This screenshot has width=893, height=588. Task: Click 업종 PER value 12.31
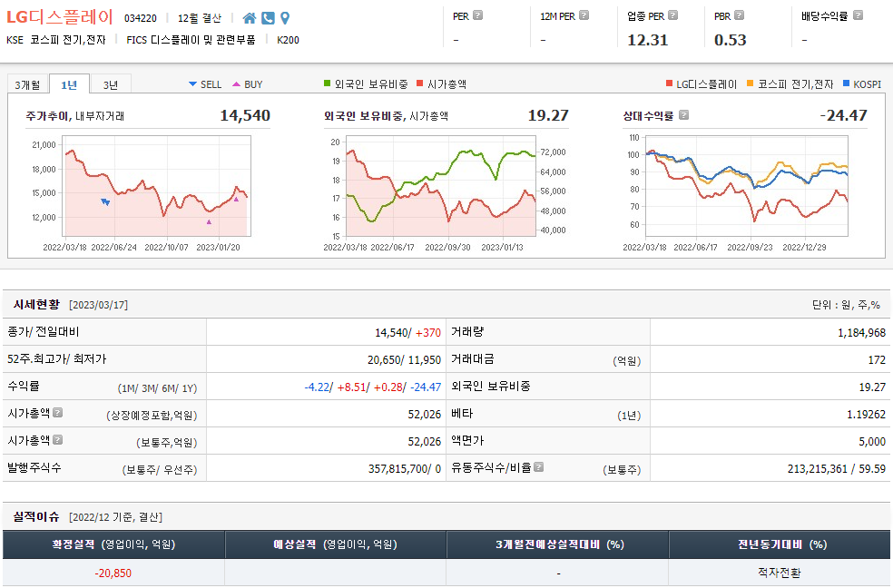pos(648,40)
